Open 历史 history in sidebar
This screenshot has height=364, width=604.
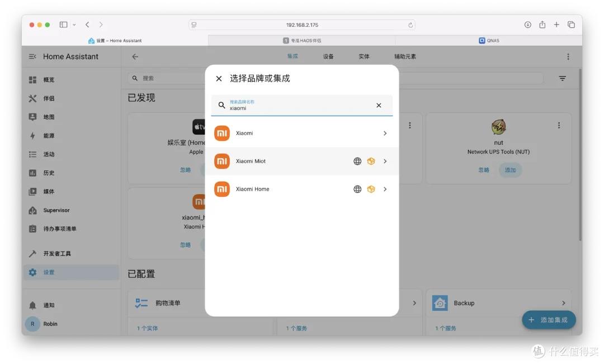71,173
